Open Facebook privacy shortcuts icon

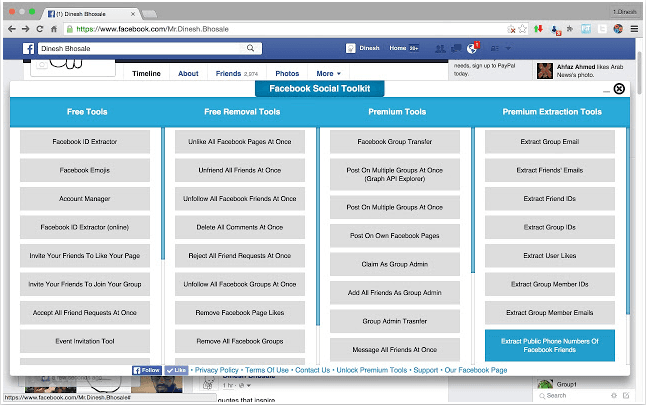495,49
